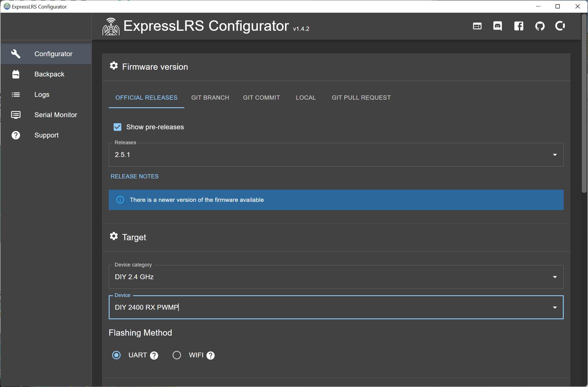The height and width of the screenshot is (387, 588).
Task: Click the UART help question mark icon
Action: [x=154, y=355]
